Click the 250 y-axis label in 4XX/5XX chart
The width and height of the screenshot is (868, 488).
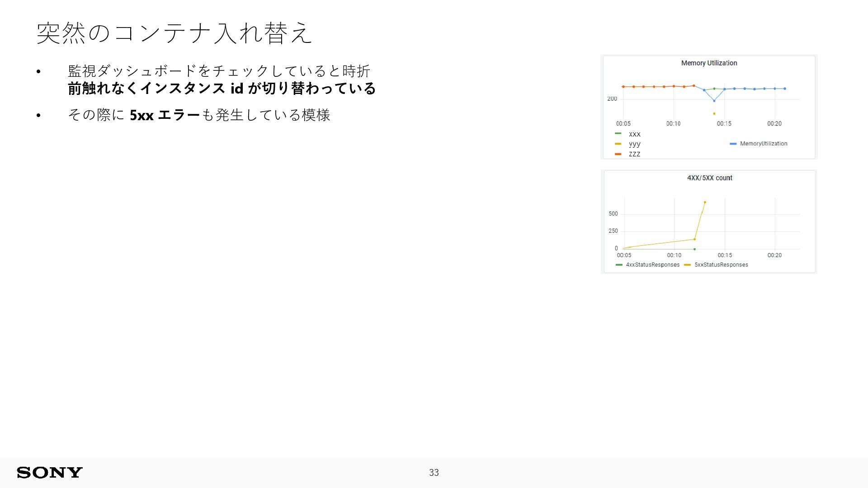(x=613, y=231)
